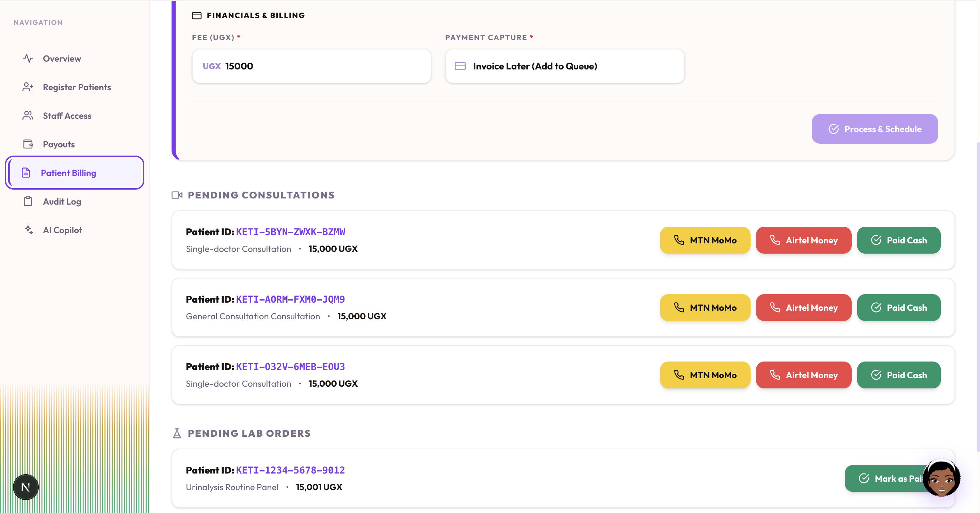Click the Patient Billing document icon
The image size is (980, 513).
click(26, 172)
